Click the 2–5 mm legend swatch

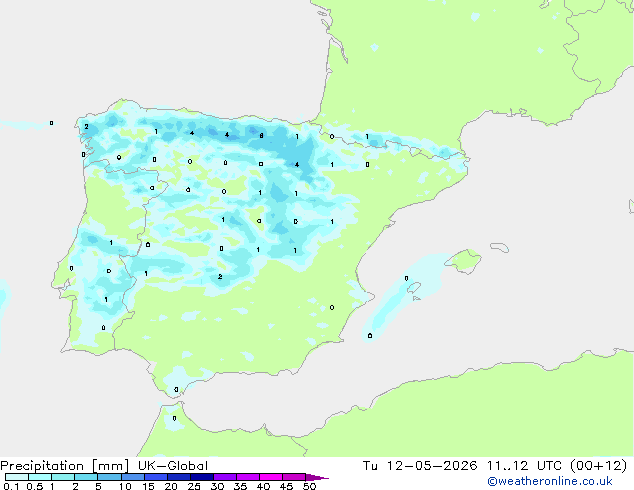pos(86,477)
